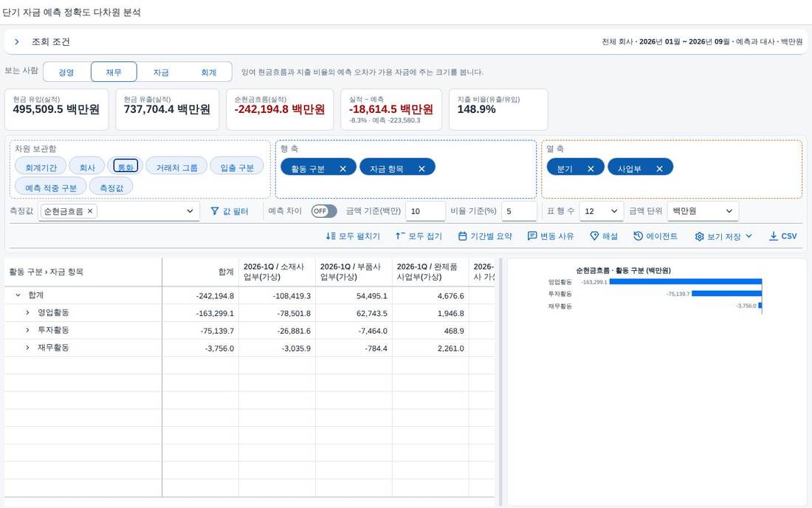
Task: Open the 실적 − 예측 KPI card
Action: click(x=391, y=109)
